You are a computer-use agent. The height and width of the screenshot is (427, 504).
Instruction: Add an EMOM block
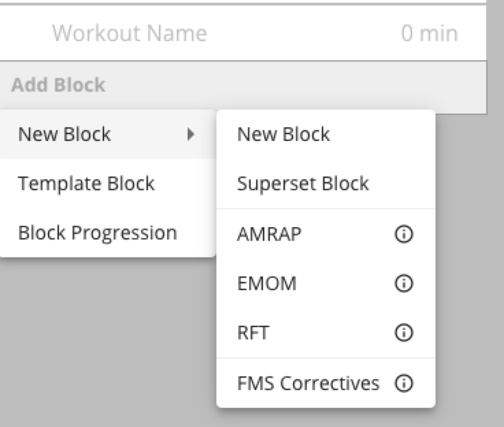tap(326, 283)
